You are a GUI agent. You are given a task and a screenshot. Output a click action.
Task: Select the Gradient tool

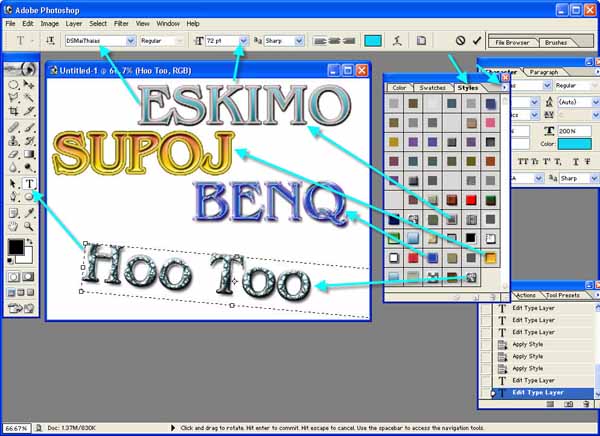29,154
